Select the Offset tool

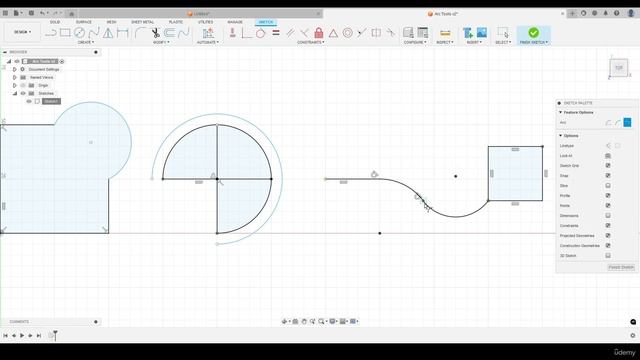[169, 33]
